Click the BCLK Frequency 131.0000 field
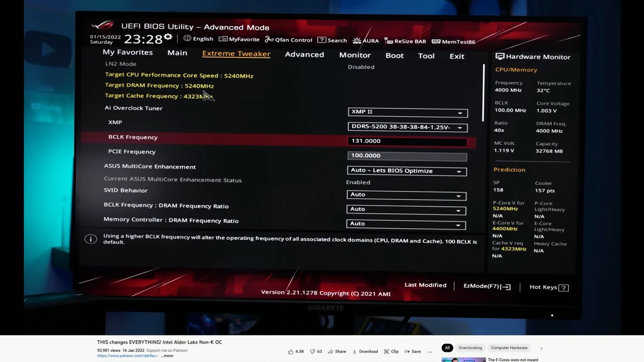This screenshot has width=644, height=362. (x=407, y=142)
